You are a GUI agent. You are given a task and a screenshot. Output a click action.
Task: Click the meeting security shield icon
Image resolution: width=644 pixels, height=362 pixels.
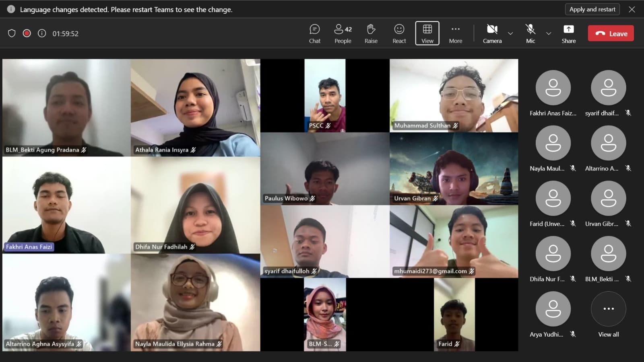tap(12, 33)
